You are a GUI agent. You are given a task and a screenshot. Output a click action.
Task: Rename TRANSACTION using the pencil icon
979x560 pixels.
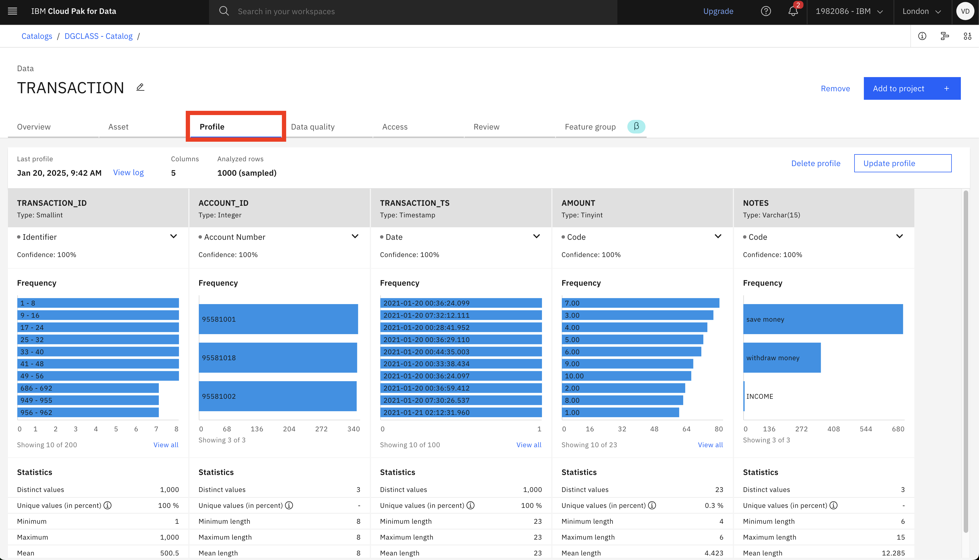coord(140,87)
